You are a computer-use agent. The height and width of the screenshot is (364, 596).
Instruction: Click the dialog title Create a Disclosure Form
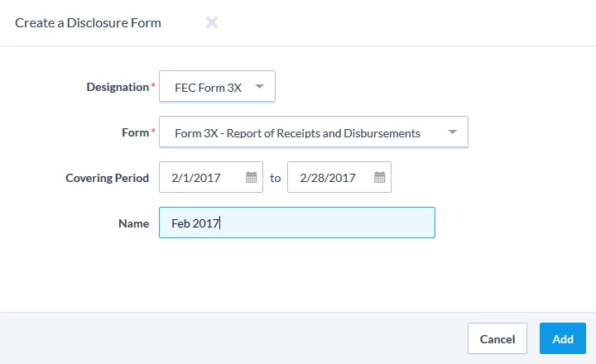[x=88, y=23]
